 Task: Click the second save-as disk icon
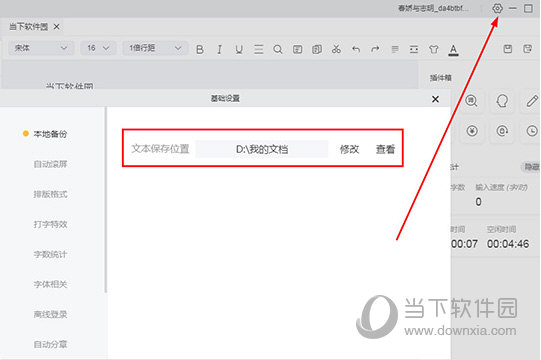pos(528,49)
